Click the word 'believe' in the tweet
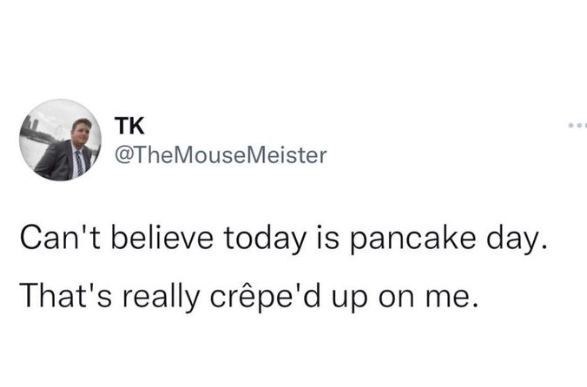The height and width of the screenshot is (387, 587). pos(162,238)
